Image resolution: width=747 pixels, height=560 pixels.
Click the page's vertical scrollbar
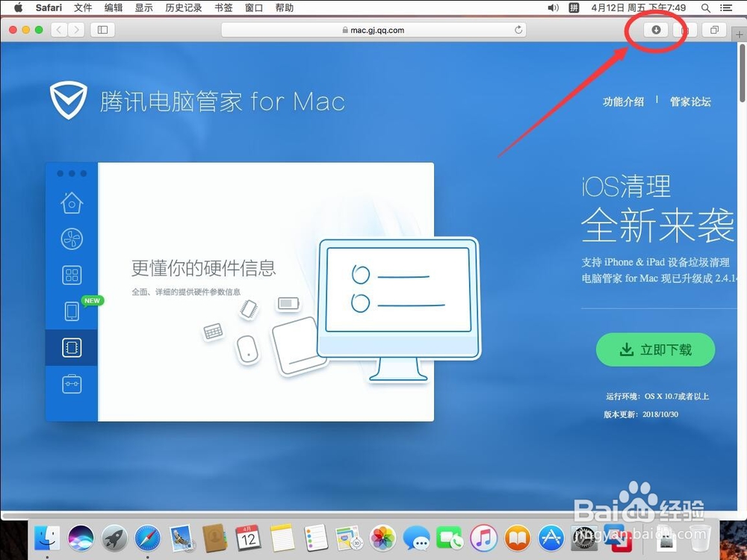tap(743, 72)
